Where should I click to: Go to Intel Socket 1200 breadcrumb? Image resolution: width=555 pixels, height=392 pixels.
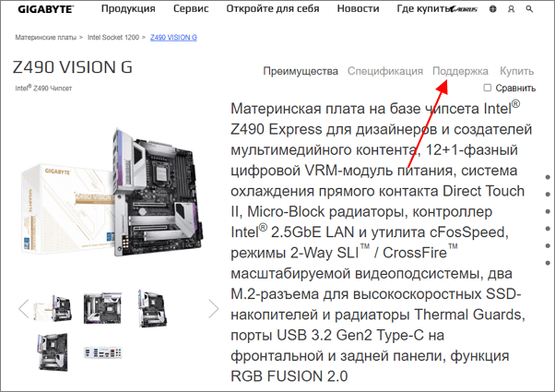tap(113, 37)
